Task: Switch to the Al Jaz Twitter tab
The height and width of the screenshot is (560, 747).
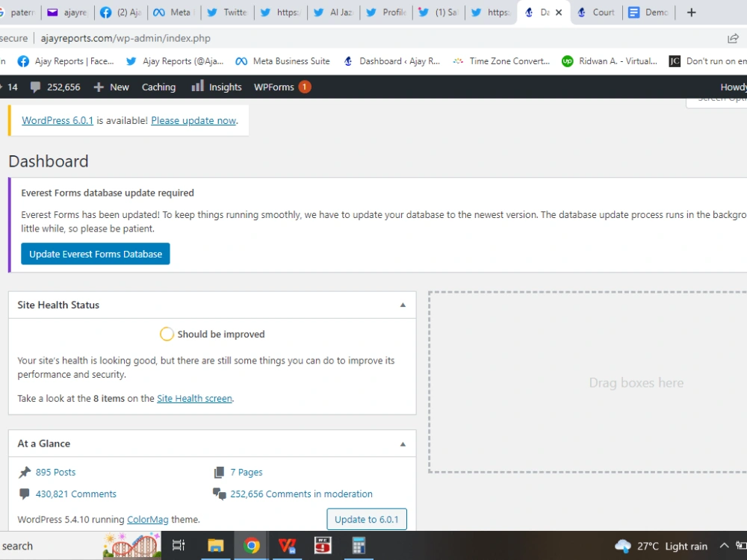Action: pos(333,13)
